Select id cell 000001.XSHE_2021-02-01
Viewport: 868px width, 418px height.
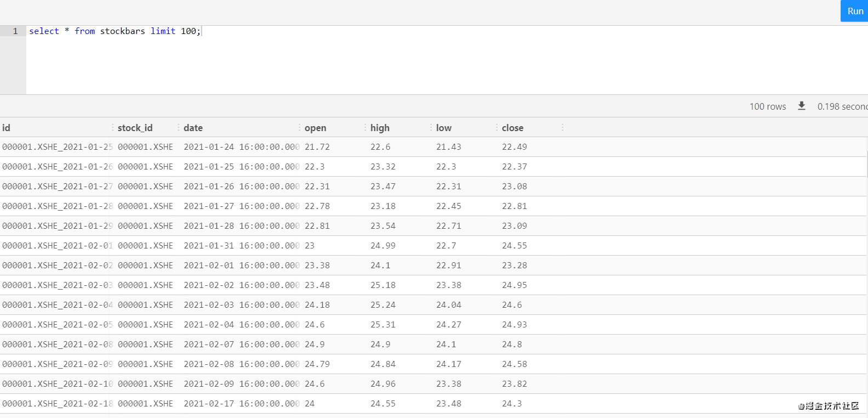click(57, 246)
